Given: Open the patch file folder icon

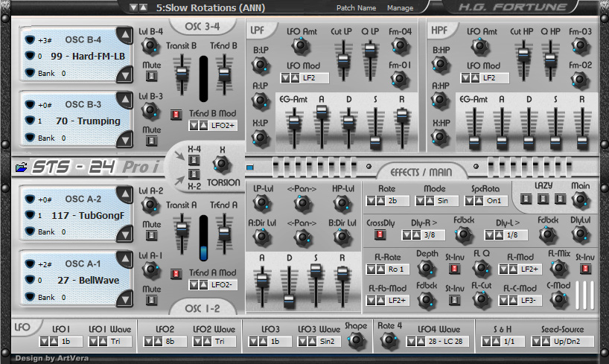Looking at the screenshot, I should click(22, 167).
